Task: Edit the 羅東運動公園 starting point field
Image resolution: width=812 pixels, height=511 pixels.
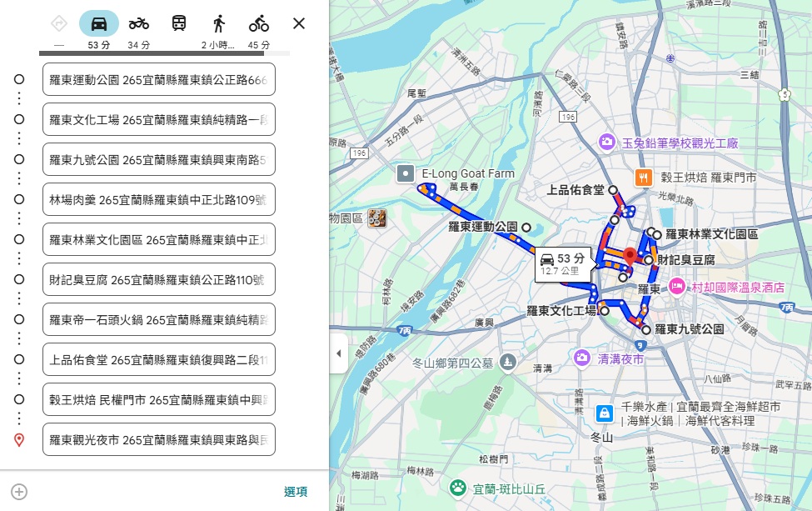Action: pos(158,79)
